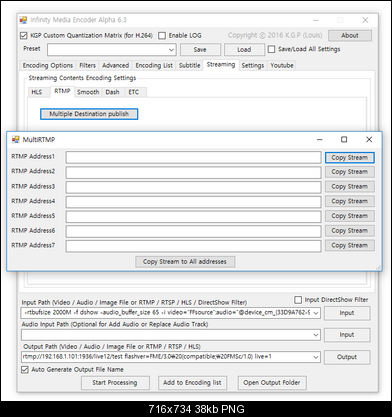
Task: Click Copy Stream to All addresses
Action: pos(185,262)
